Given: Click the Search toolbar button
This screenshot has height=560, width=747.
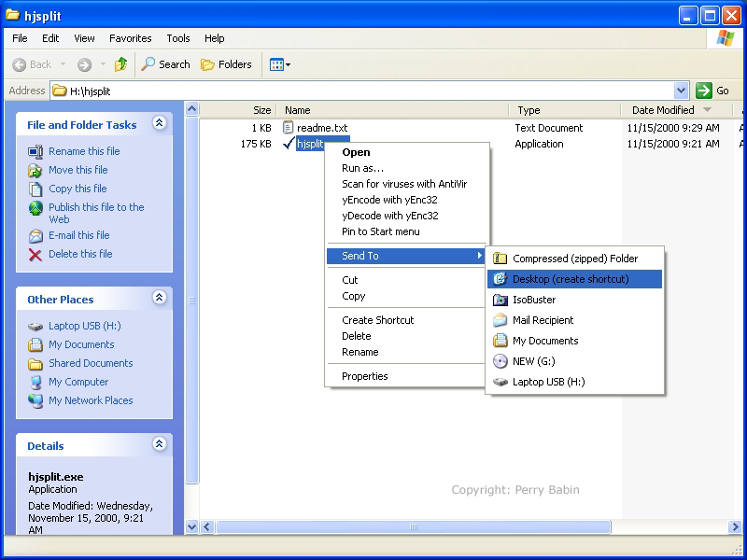Looking at the screenshot, I should [166, 64].
